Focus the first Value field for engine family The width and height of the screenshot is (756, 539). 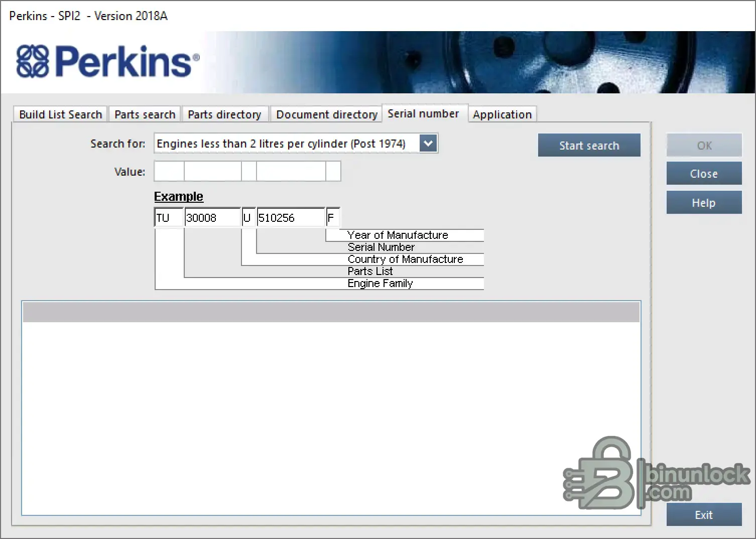pos(169,171)
